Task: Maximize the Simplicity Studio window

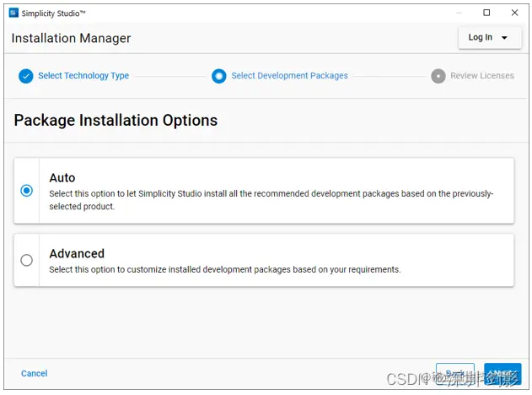Action: [x=486, y=13]
